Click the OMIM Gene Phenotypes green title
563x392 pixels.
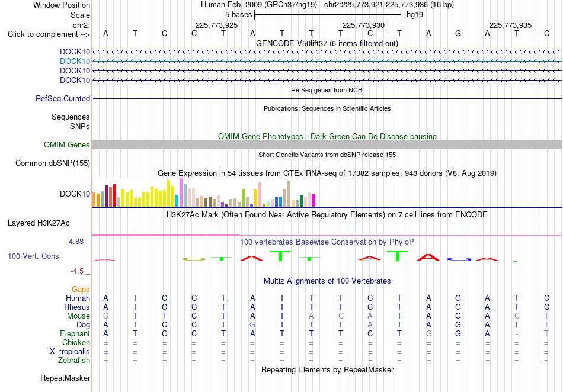(328, 137)
